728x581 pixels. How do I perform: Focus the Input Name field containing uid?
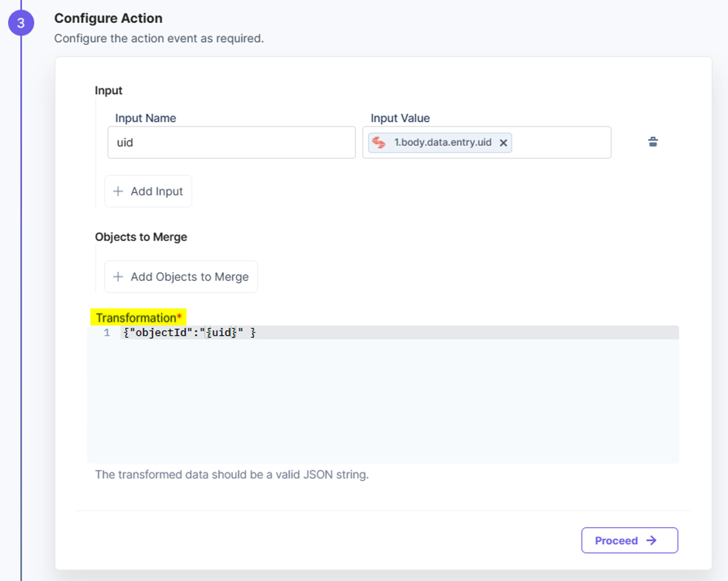click(231, 143)
